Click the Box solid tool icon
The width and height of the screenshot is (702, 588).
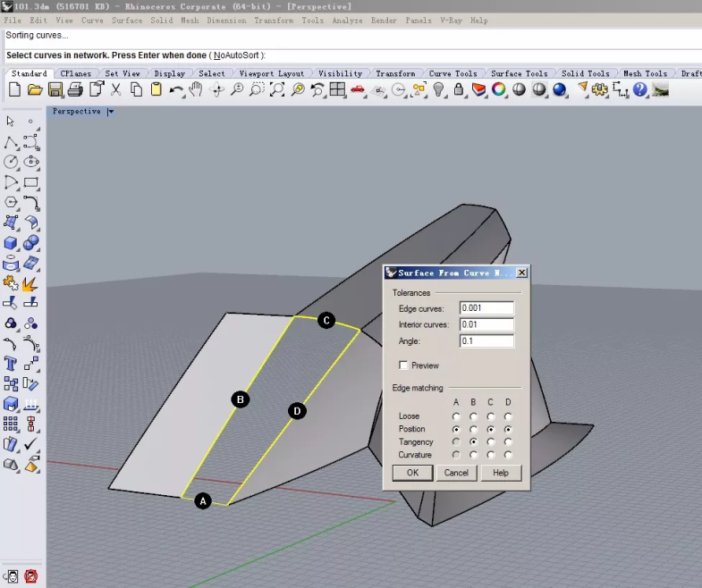pyautogui.click(x=12, y=243)
